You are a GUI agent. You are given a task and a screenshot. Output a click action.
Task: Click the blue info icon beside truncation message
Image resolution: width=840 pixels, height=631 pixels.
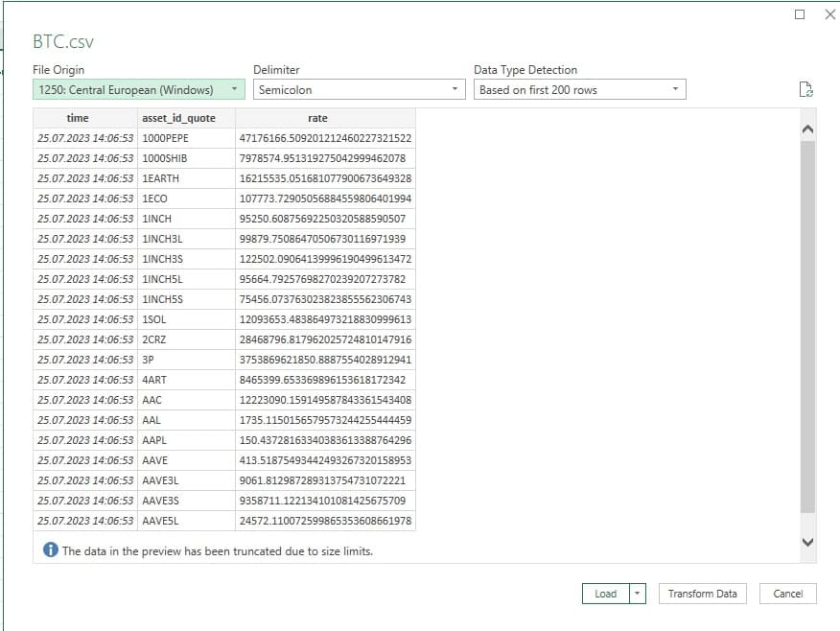click(51, 549)
